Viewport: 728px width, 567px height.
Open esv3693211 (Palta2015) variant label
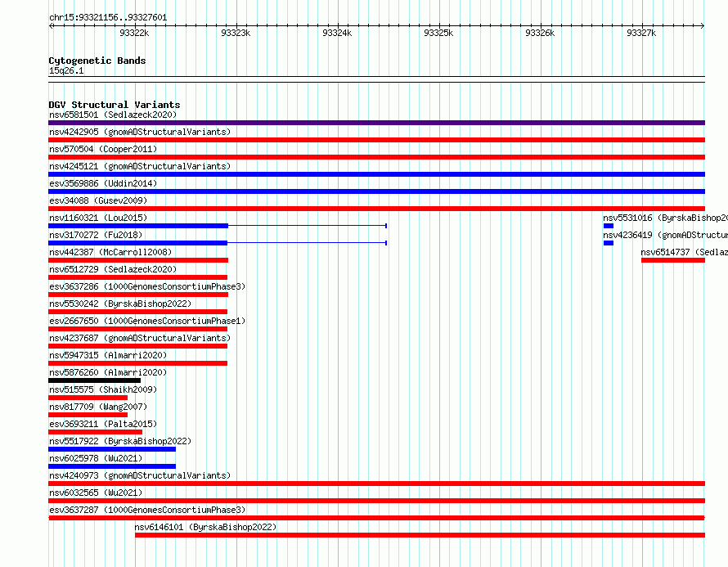(103, 424)
